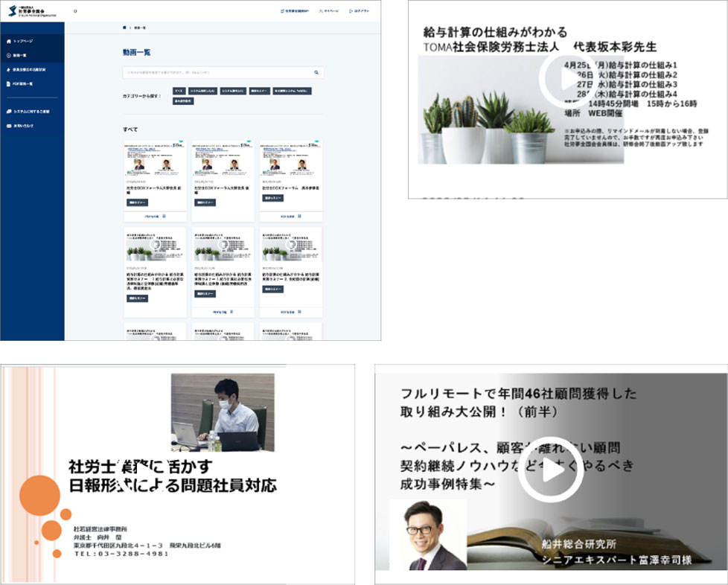Click the カテゴリーから探す label
Screen dimensions: 728x585
141,96
